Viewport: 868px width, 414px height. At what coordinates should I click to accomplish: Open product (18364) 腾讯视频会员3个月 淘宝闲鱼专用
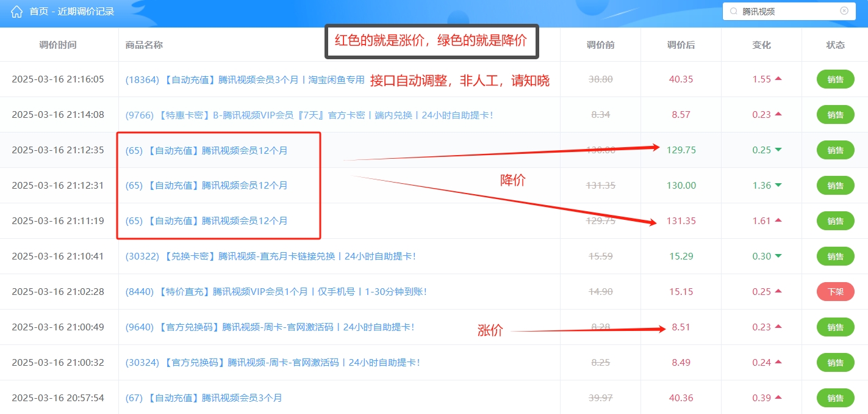[245, 79]
